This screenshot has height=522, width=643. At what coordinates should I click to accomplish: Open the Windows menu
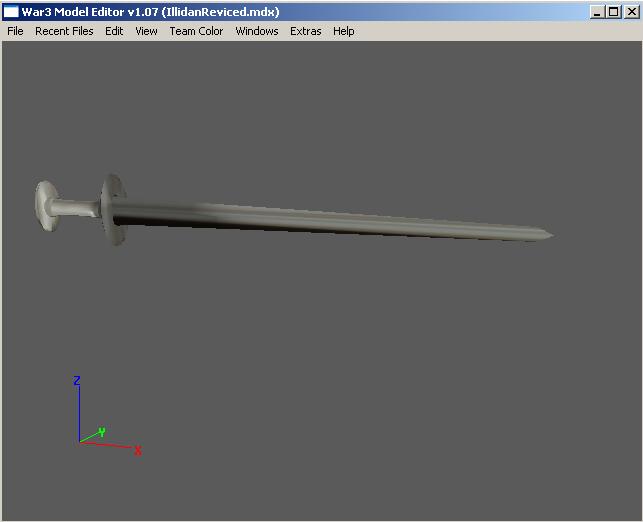click(257, 31)
